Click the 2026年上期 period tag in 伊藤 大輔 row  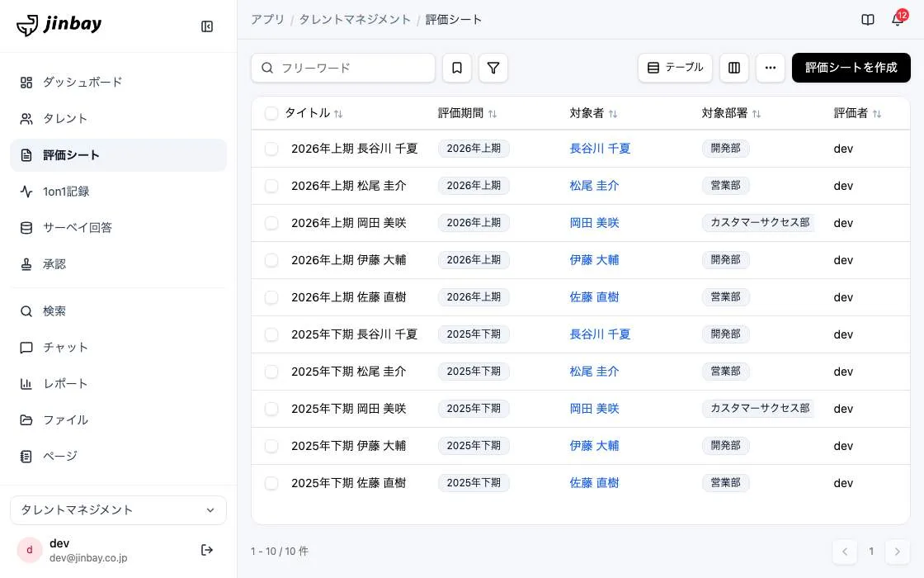tap(474, 260)
